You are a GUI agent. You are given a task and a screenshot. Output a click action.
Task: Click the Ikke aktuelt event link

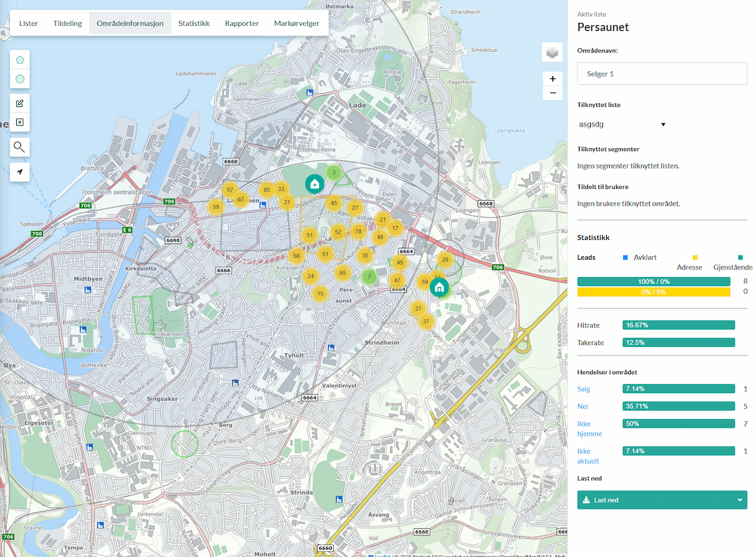click(x=588, y=456)
